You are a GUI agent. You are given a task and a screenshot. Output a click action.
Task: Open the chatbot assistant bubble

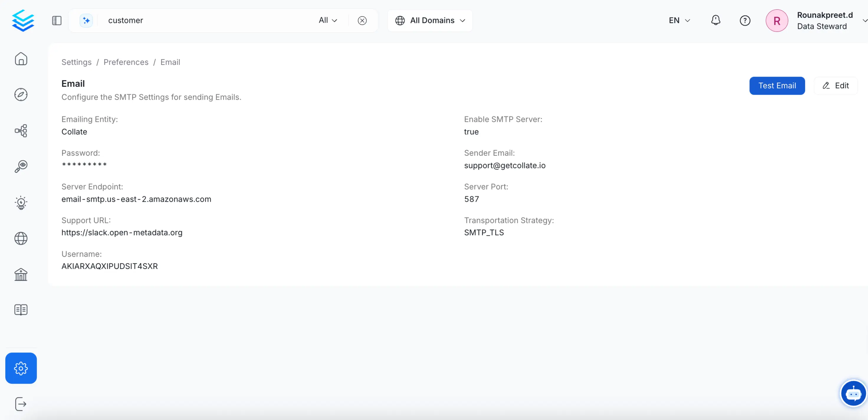pos(853,393)
